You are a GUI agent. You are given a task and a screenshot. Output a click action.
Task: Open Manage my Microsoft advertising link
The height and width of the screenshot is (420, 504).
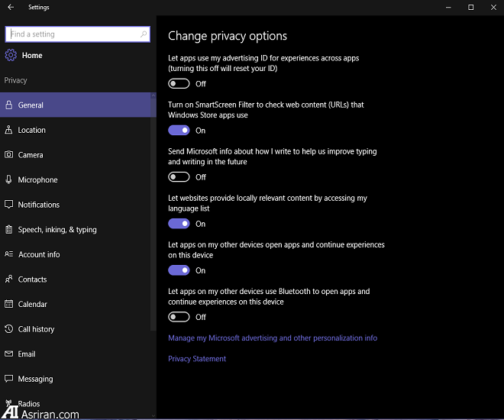click(272, 338)
